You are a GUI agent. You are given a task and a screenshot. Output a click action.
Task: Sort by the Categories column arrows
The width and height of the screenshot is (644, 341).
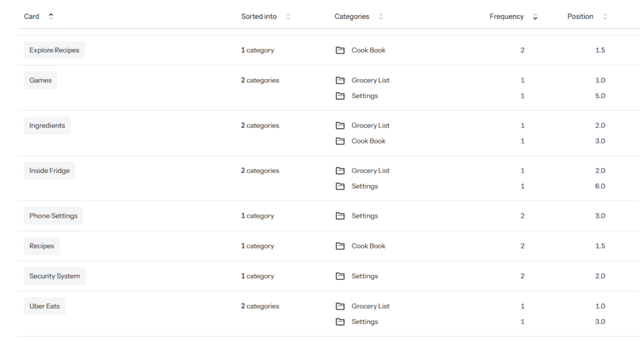(x=380, y=17)
